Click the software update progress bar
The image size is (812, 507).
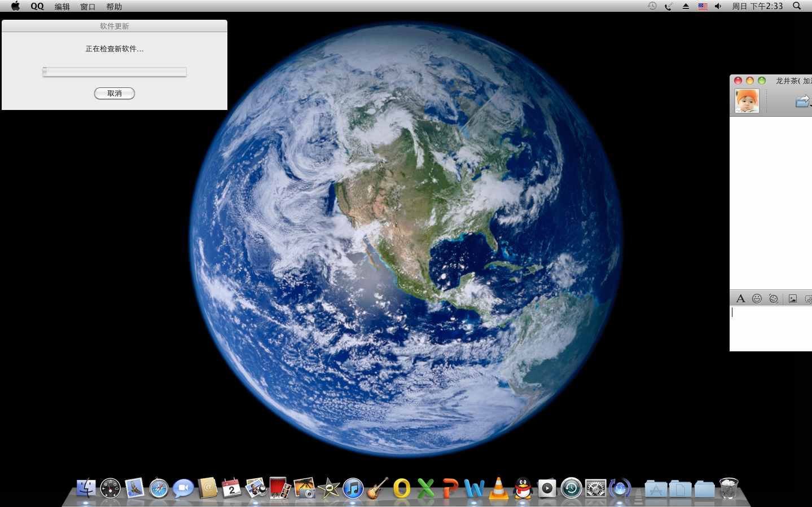tap(115, 72)
